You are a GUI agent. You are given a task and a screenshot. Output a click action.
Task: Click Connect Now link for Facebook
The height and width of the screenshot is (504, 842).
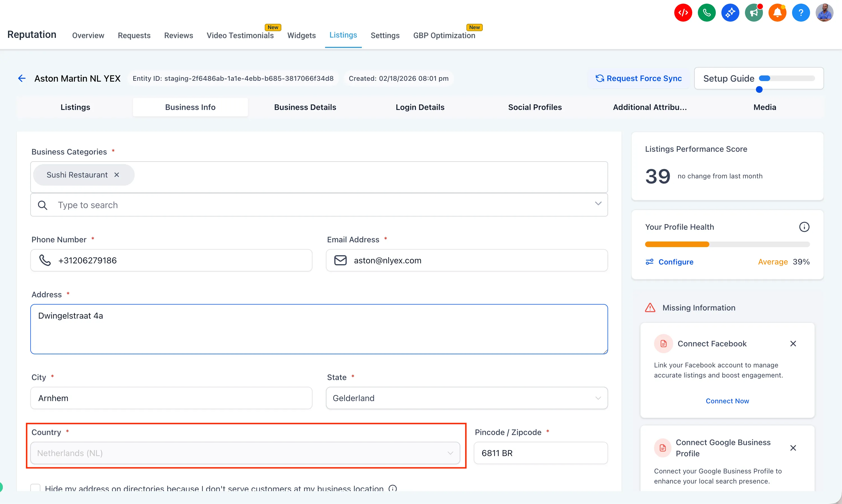(727, 401)
